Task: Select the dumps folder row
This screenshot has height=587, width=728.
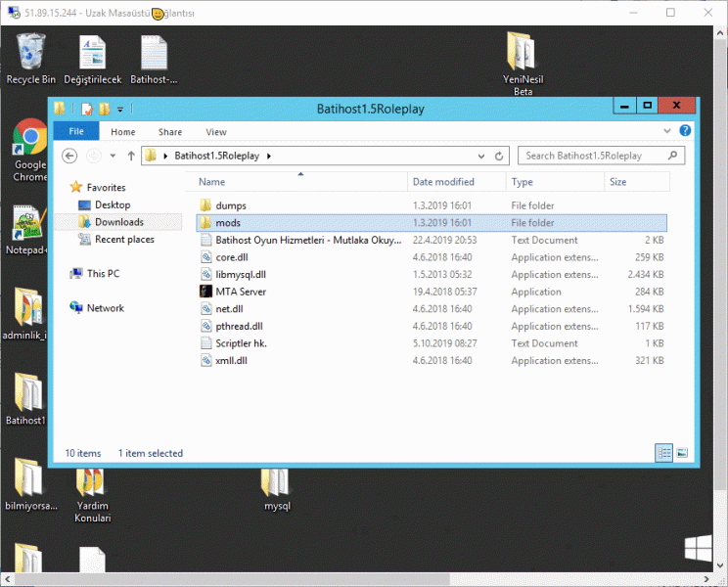Action: click(432, 205)
